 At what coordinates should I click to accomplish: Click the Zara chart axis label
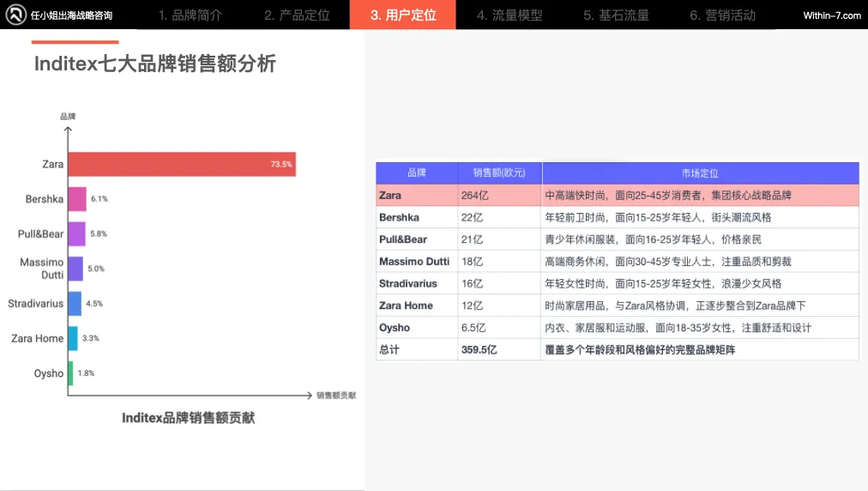53,164
